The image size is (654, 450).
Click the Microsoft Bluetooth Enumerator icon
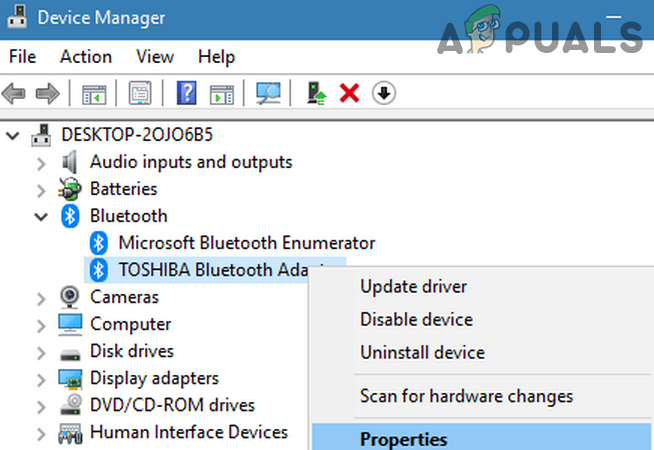[99, 243]
